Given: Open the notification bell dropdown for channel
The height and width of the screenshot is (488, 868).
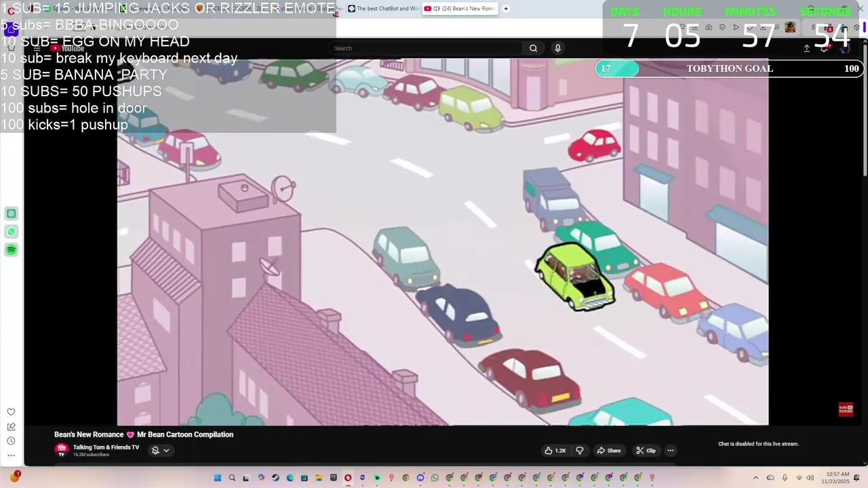Looking at the screenshot, I should point(160,450).
